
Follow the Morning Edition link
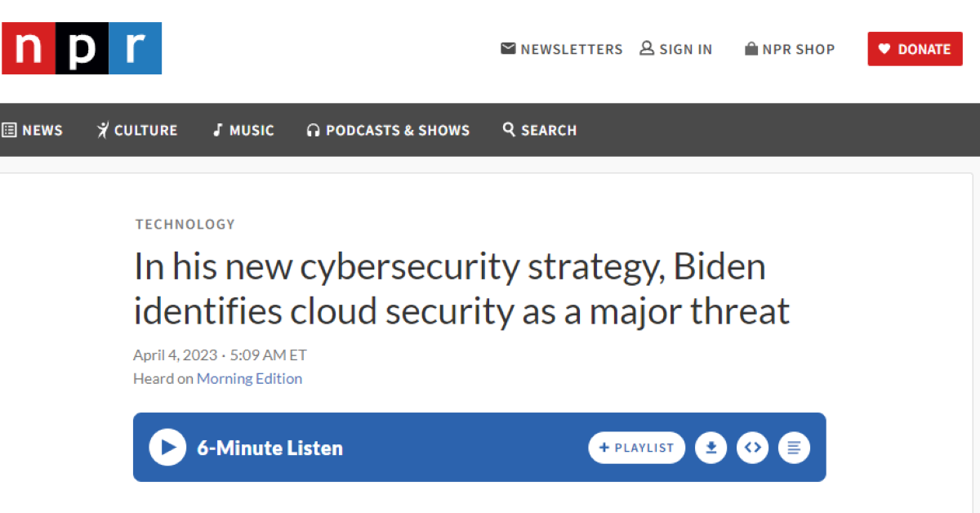point(249,378)
